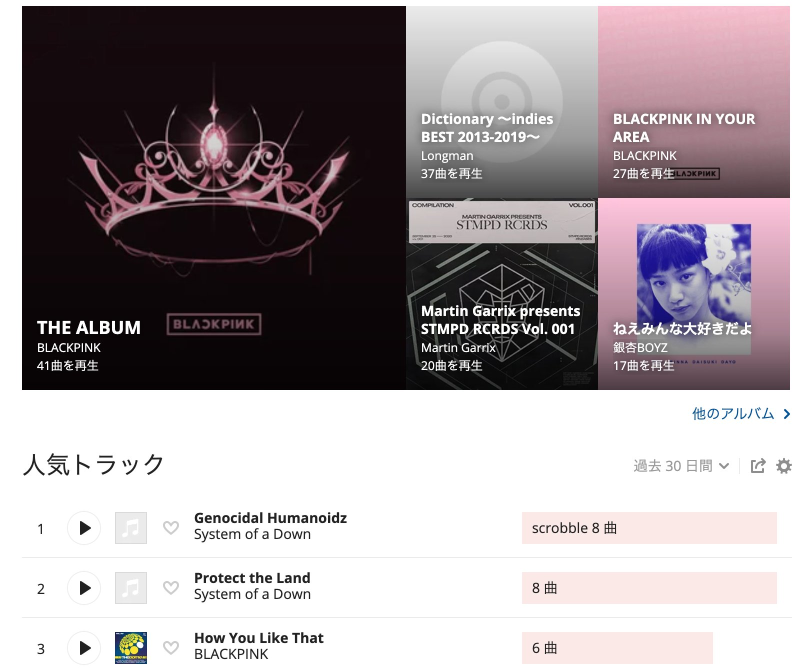
Task: Open Martin Garrix STMPD RCRDS Vol. 001 tile
Action: pos(502,294)
